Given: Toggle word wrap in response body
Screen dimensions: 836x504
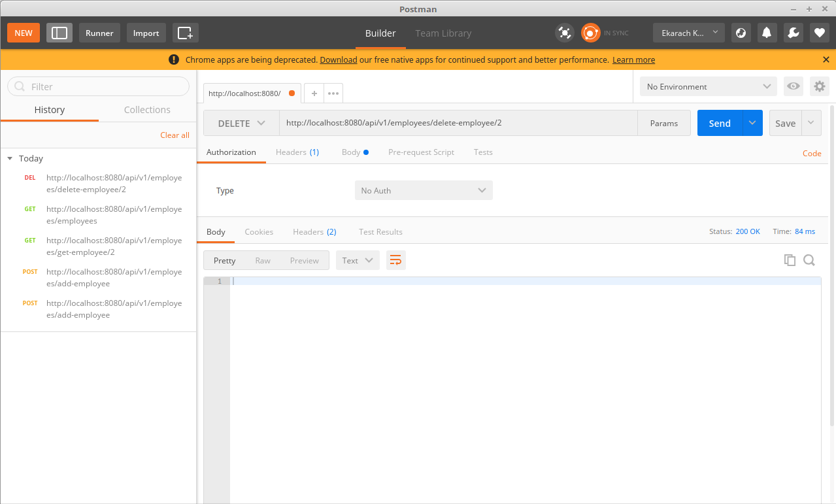Looking at the screenshot, I should pos(395,260).
